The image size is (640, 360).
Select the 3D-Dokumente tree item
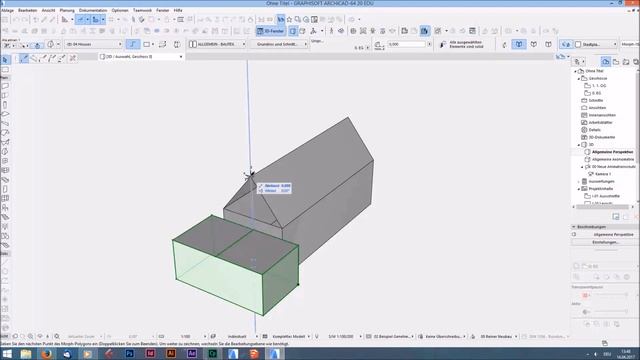(x=602, y=137)
